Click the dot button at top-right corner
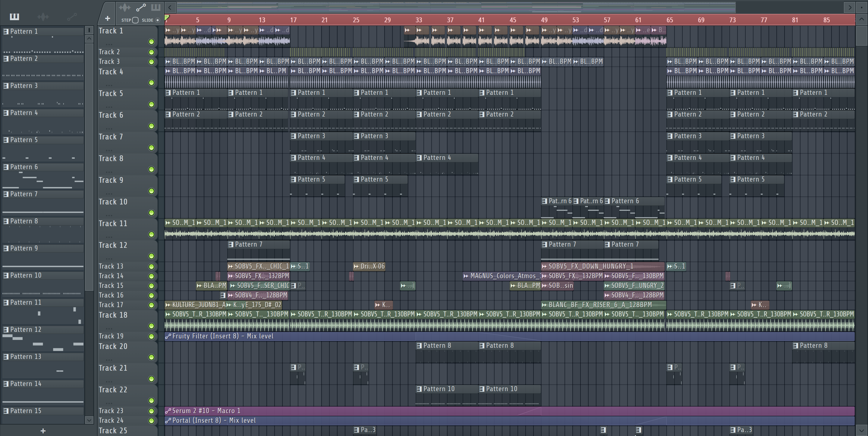 pos(861,7)
